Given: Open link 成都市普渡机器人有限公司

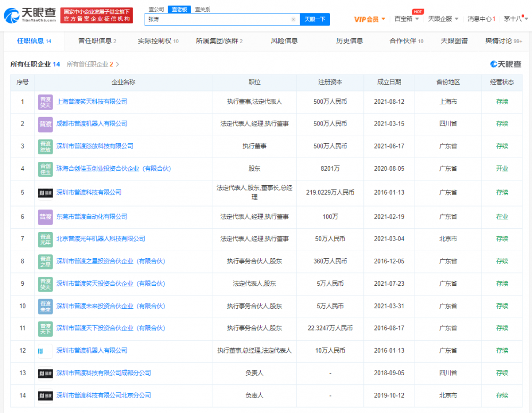Looking at the screenshot, I should (x=92, y=124).
